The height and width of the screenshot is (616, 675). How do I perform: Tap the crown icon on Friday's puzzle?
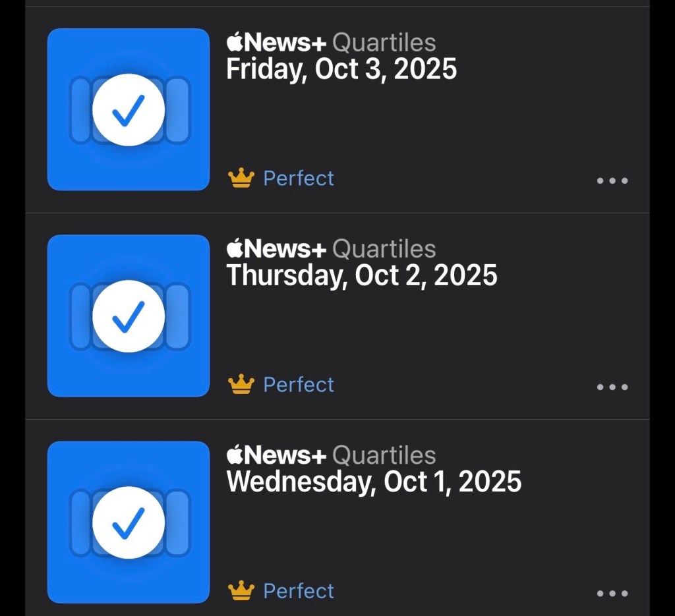(x=241, y=178)
